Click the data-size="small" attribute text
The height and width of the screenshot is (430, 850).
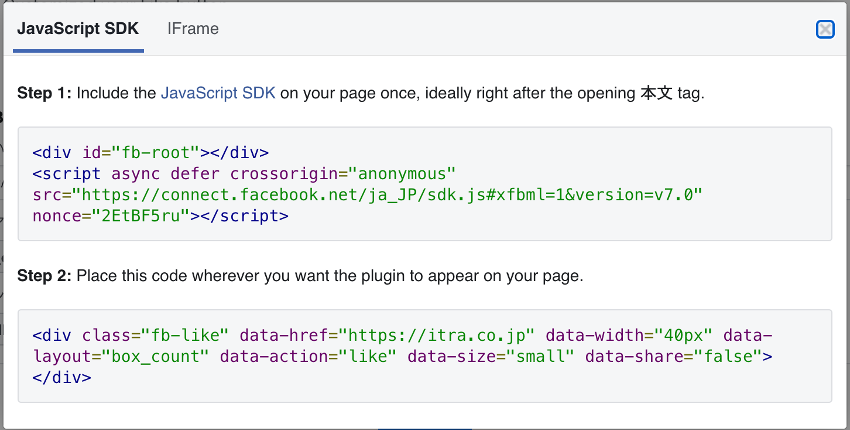(491, 356)
